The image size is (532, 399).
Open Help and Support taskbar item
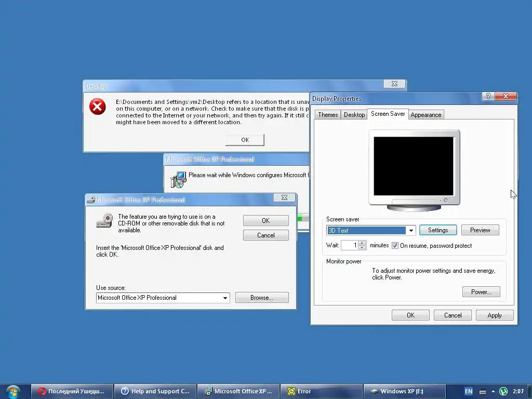155,391
